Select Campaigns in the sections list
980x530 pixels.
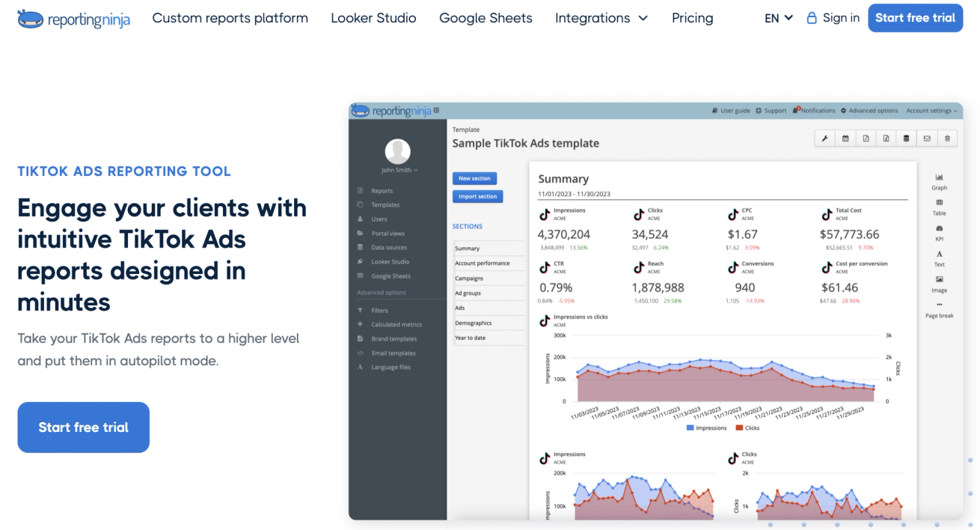pos(469,278)
